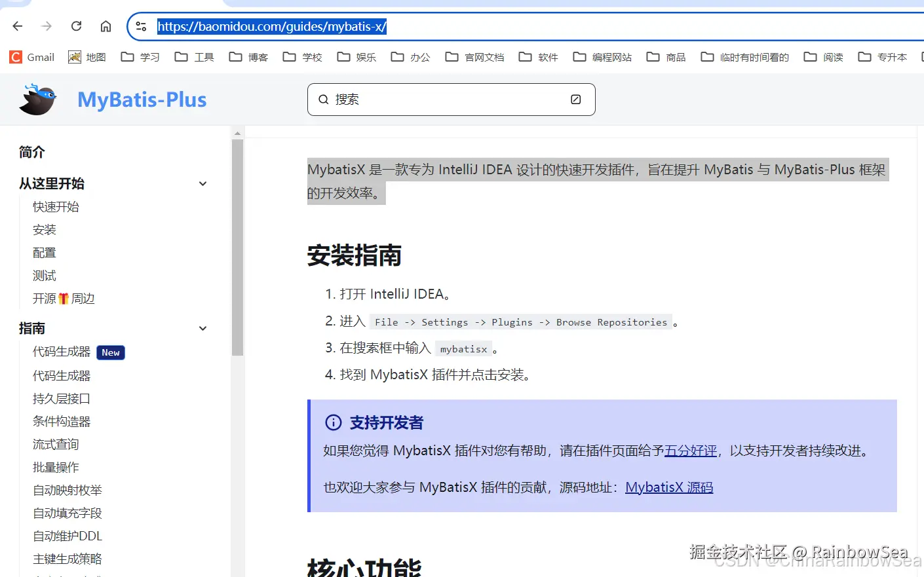
Task: Click the 'File -> Settings -> Plugins' code text
Action: (521, 322)
